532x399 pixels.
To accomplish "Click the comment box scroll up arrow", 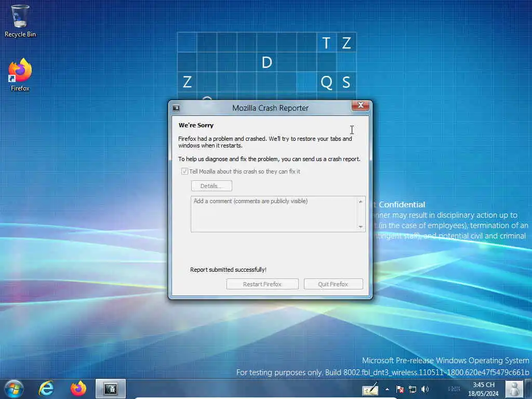I will pyautogui.click(x=361, y=202).
